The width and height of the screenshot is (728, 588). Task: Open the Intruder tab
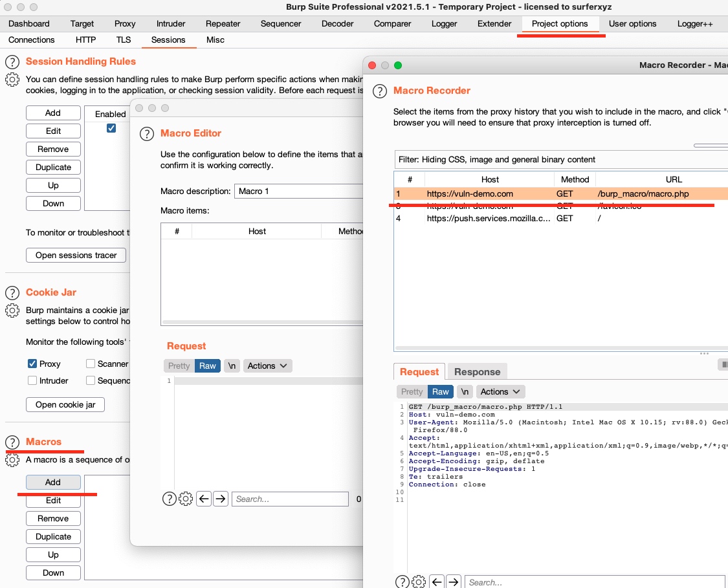pos(171,24)
